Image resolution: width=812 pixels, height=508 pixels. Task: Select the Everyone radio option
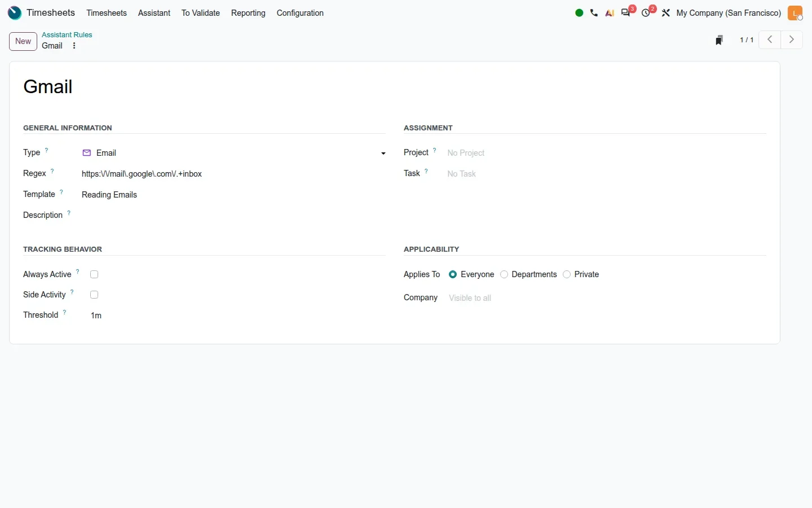[x=453, y=274]
